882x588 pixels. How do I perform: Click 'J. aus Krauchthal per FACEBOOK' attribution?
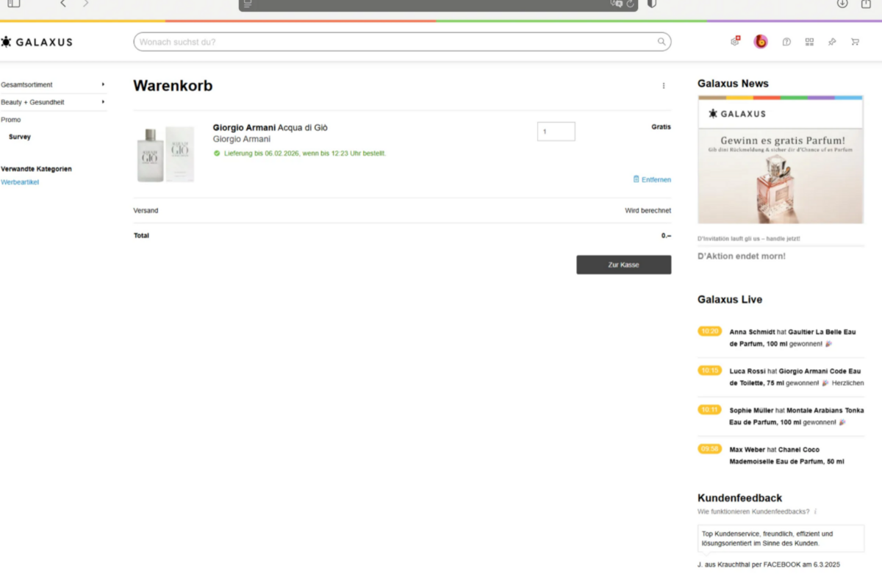pos(768,565)
